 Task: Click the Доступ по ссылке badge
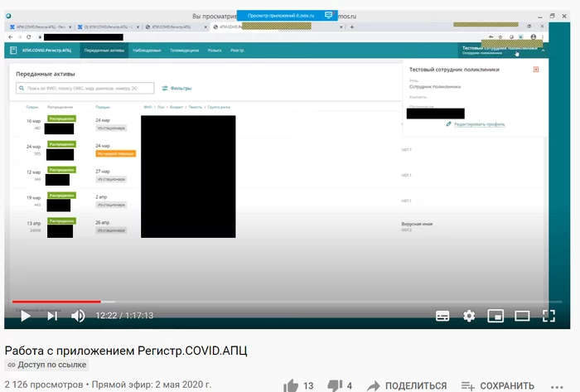tap(46, 365)
